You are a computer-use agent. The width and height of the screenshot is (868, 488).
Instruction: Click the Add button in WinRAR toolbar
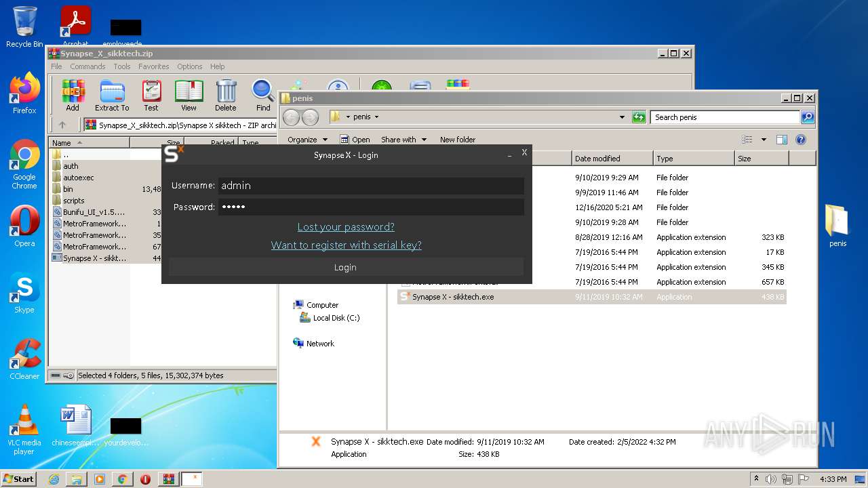click(73, 95)
